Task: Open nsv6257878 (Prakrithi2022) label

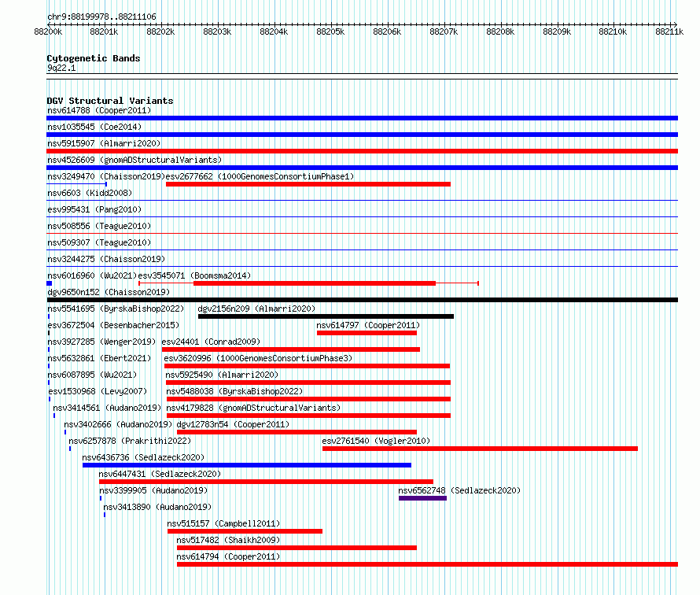Action: coord(130,441)
